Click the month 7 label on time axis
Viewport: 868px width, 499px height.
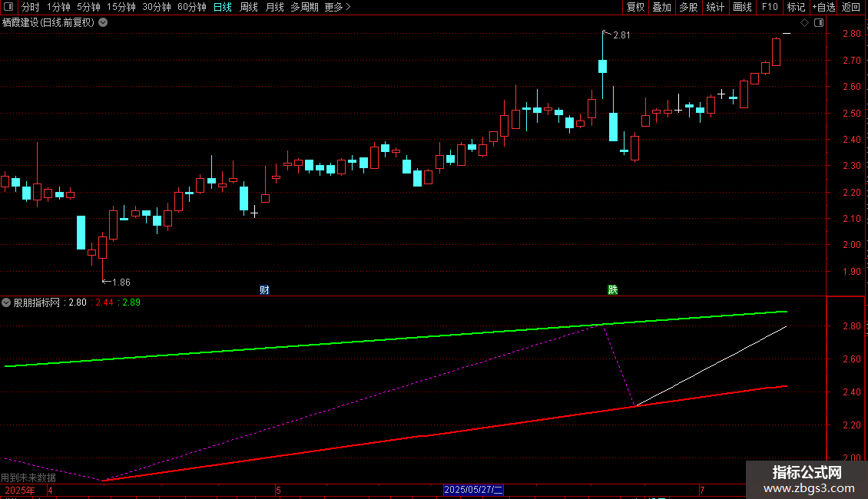[x=702, y=490]
